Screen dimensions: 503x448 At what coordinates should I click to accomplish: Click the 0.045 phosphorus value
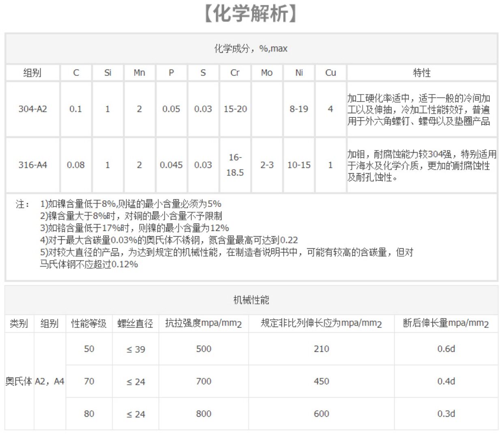(171, 165)
